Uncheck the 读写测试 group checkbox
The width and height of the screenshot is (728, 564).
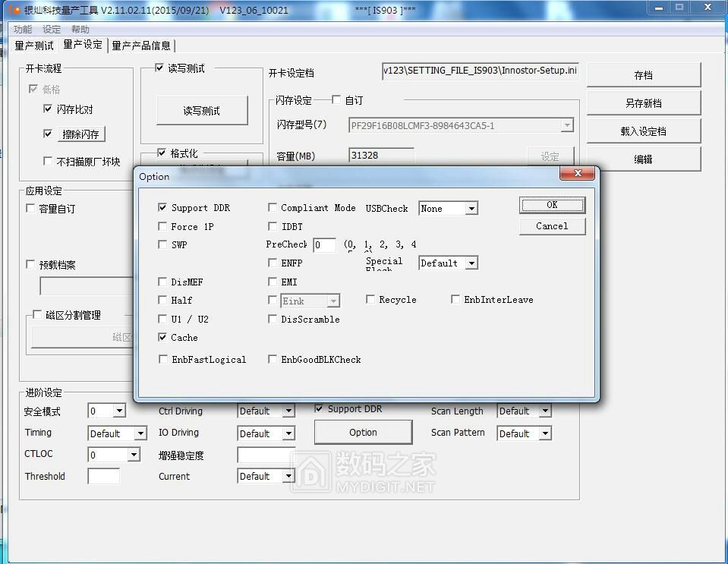point(159,68)
